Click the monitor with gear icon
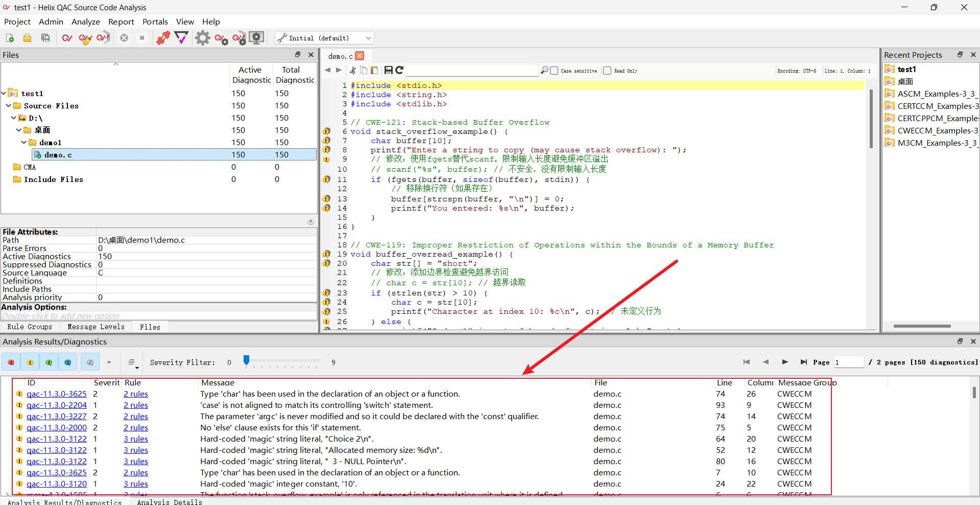The height and width of the screenshot is (505, 980). point(257,37)
